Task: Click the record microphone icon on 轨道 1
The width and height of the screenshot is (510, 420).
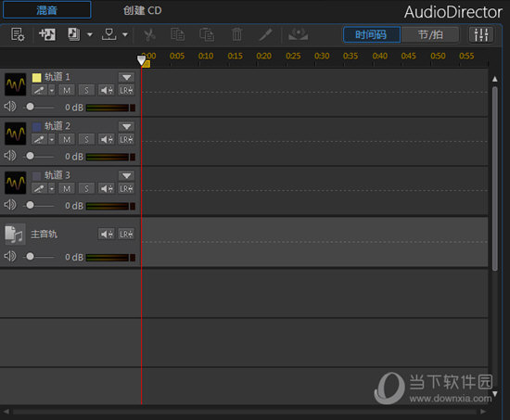Action: (x=39, y=90)
